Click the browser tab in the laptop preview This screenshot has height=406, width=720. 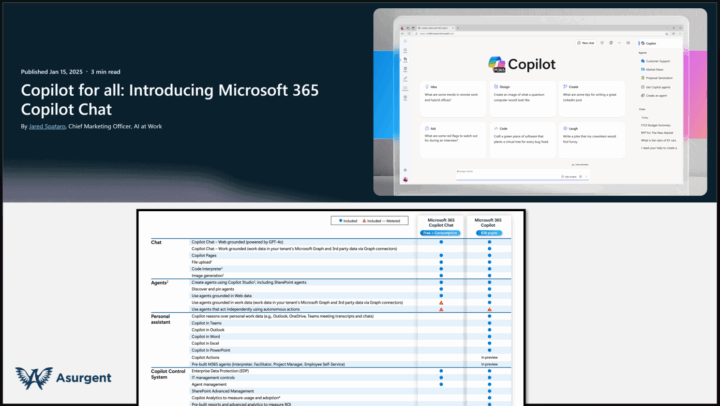(436, 28)
